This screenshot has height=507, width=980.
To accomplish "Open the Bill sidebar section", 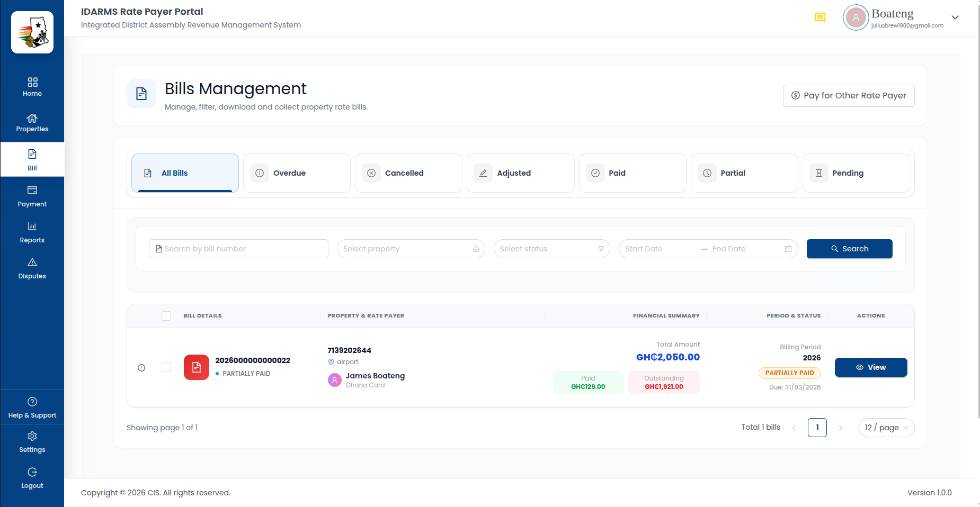I will click(32, 159).
